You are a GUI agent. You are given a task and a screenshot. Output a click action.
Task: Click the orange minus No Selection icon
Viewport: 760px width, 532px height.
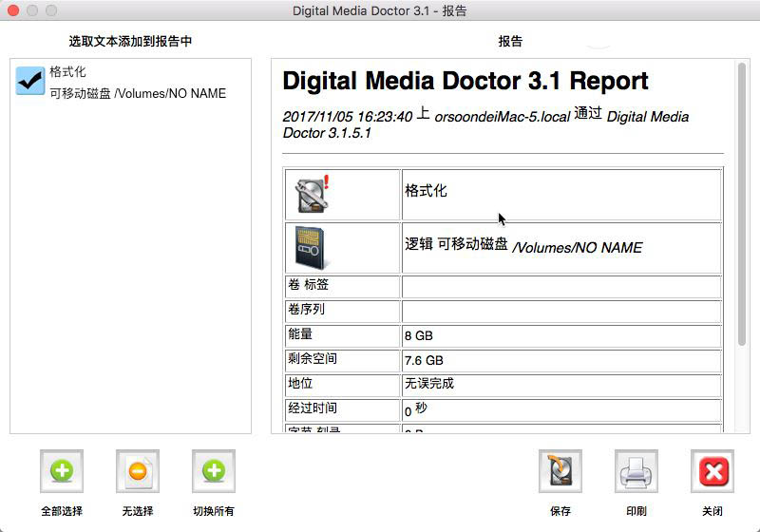[x=138, y=471]
